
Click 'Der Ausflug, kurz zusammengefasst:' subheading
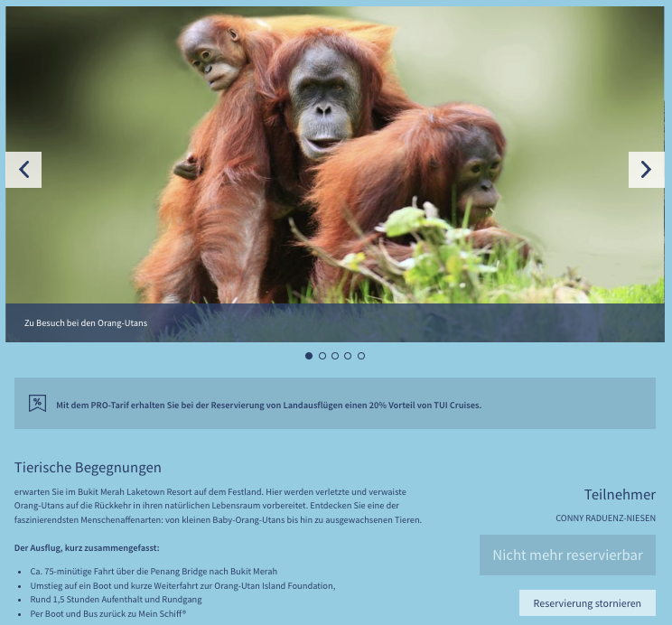click(87, 548)
